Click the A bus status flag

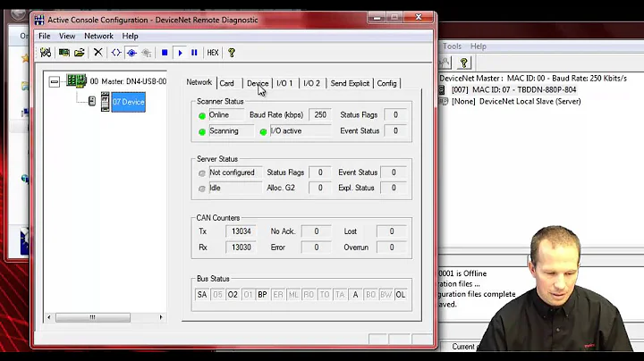(x=355, y=295)
